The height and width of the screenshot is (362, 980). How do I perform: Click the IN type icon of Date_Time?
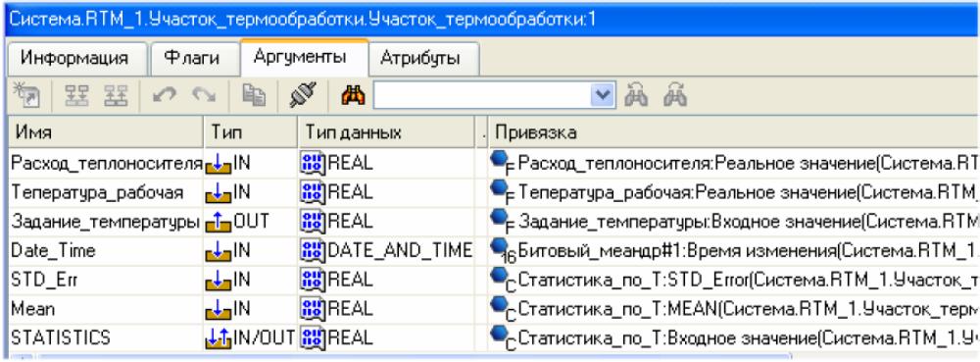coord(219,252)
